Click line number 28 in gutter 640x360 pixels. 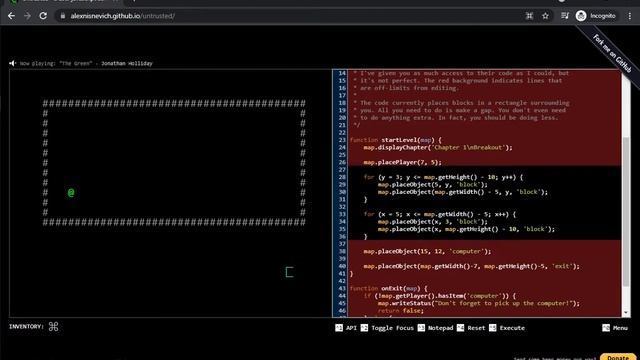[x=342, y=177]
